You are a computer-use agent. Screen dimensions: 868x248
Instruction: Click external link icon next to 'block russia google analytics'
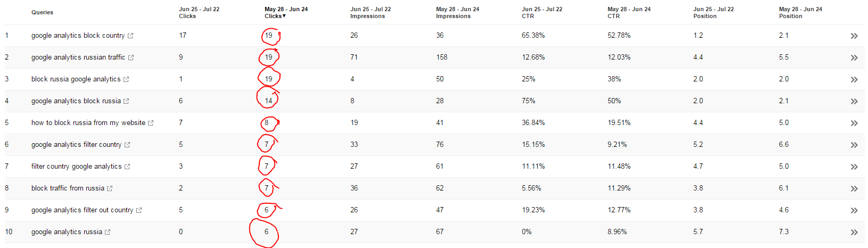click(x=126, y=79)
